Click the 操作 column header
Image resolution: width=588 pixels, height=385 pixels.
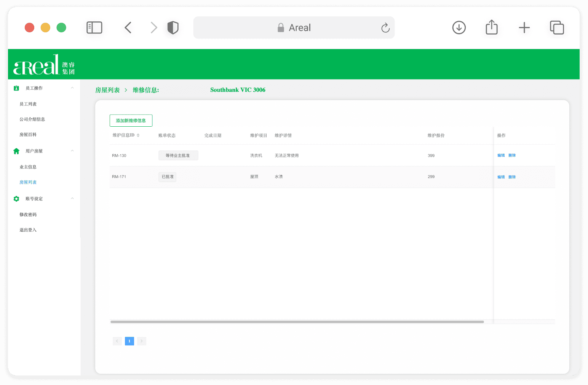[x=502, y=135]
